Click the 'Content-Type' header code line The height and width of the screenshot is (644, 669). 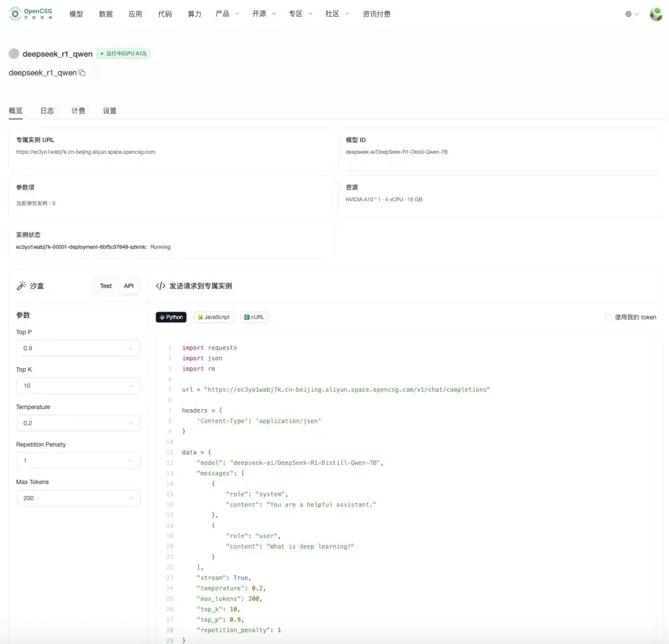[x=259, y=421]
